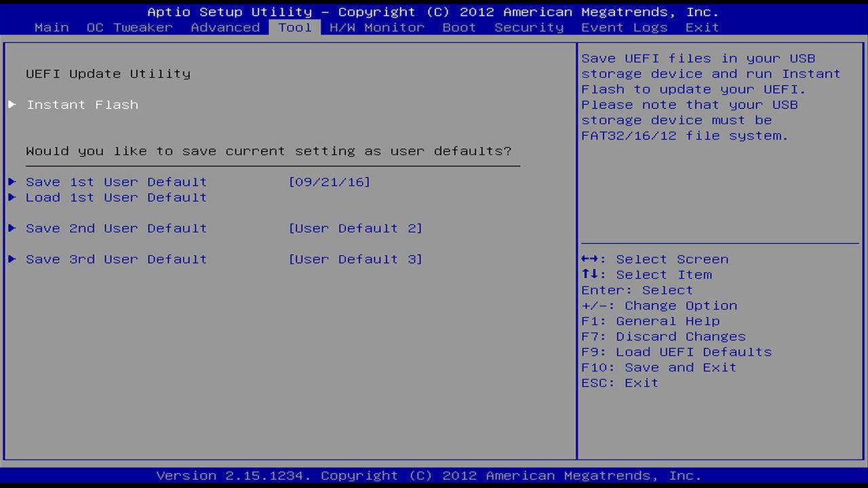The image size is (868, 488).
Task: Click arrow beside Instant Flash
Action: tap(12, 104)
